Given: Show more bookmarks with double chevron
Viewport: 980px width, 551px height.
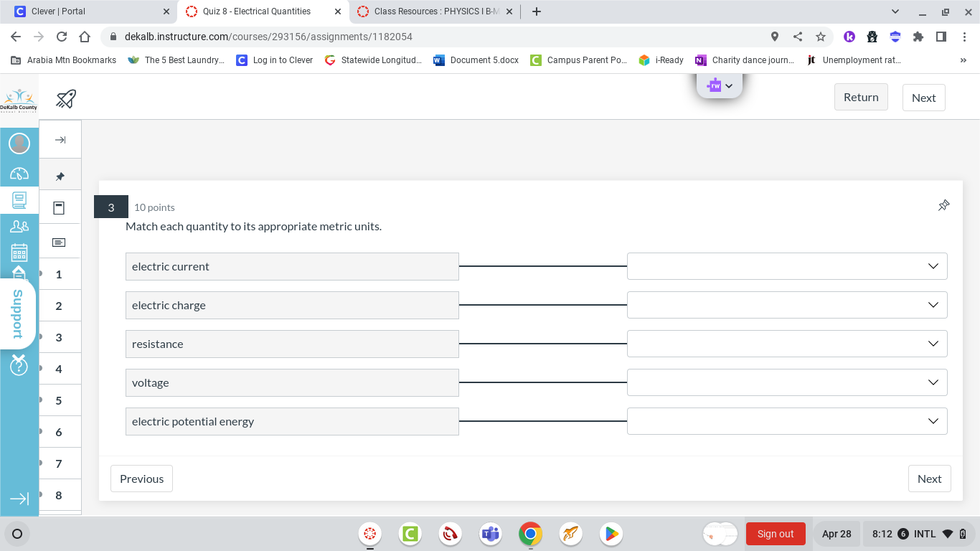Looking at the screenshot, I should (963, 60).
